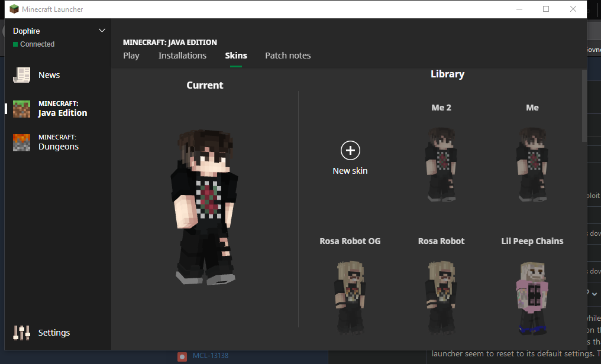Click the 'Library' heading text
This screenshot has width=601, height=364.
pyautogui.click(x=447, y=74)
